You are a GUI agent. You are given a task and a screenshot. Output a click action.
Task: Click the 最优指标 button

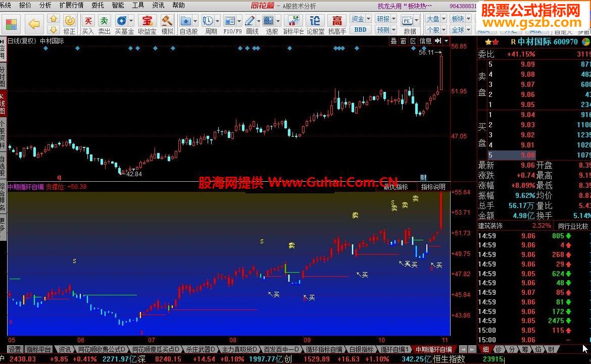tap(396, 186)
